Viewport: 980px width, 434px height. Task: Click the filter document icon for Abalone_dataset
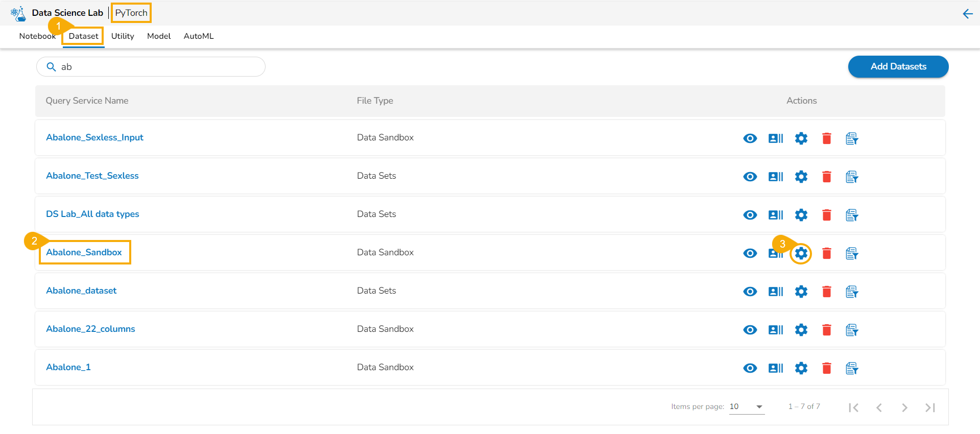coord(851,292)
